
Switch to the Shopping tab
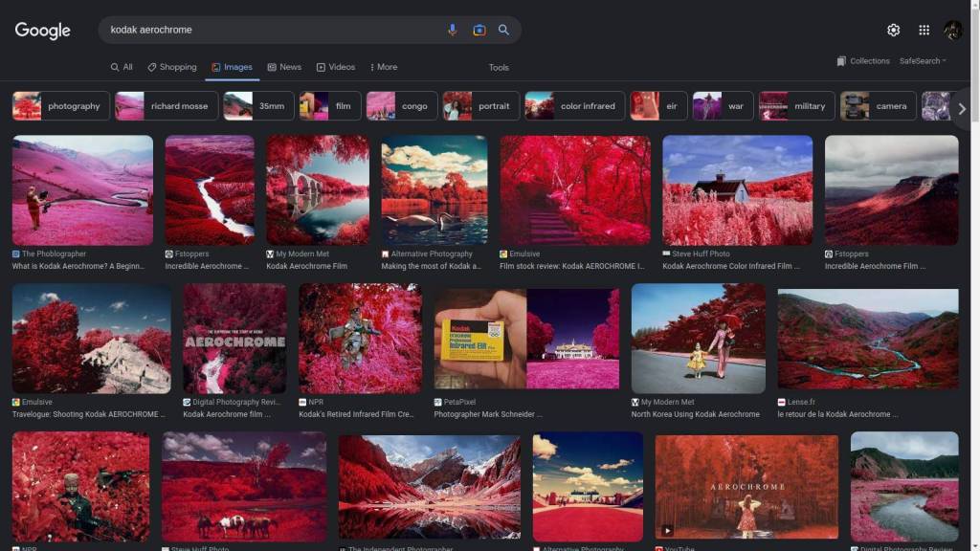(172, 67)
